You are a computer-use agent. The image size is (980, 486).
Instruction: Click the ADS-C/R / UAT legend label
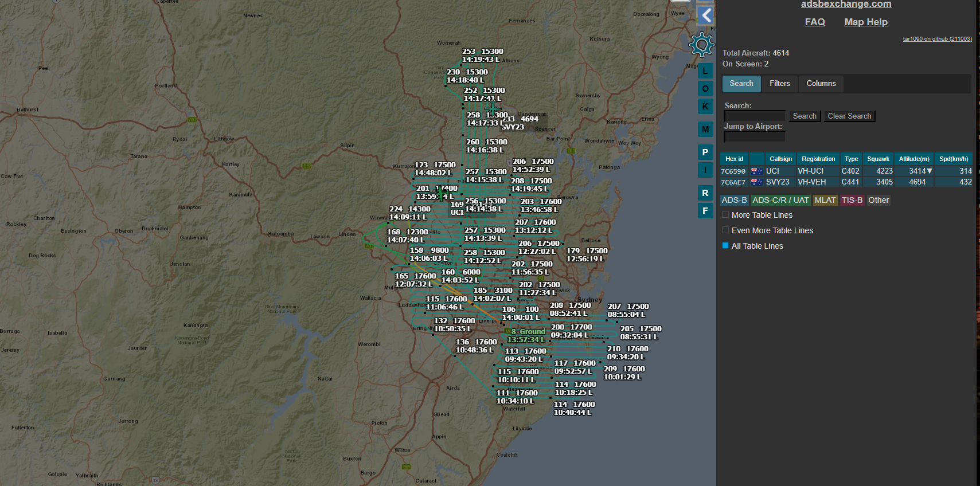coord(780,201)
